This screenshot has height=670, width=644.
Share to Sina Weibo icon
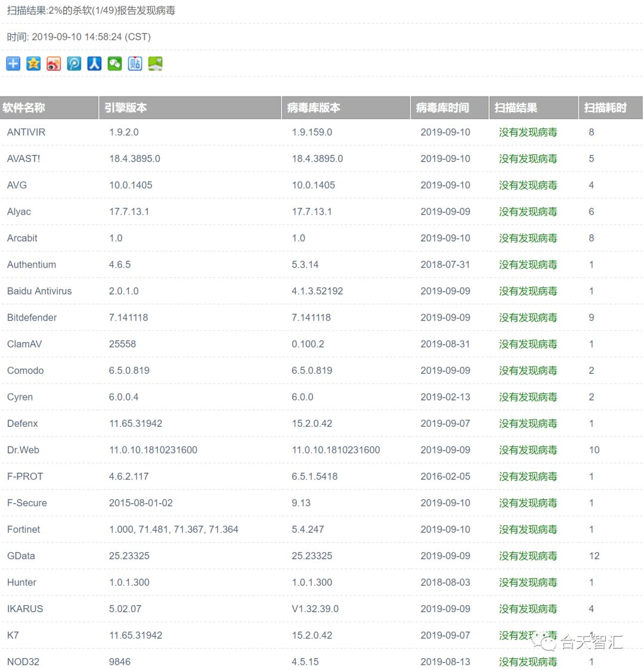coord(54,64)
